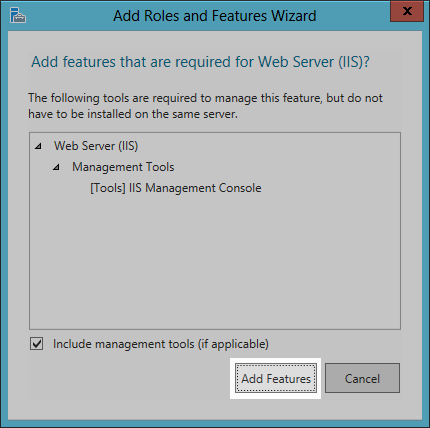The height and width of the screenshot is (428, 430).
Task: Click the '[Tools]' prefix of the console entry
Action: click(x=108, y=188)
